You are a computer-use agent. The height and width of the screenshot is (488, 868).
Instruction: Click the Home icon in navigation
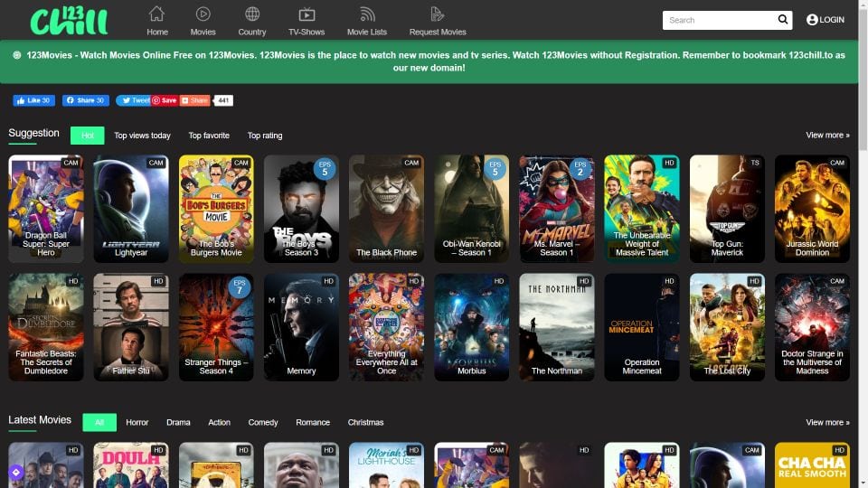tap(157, 14)
